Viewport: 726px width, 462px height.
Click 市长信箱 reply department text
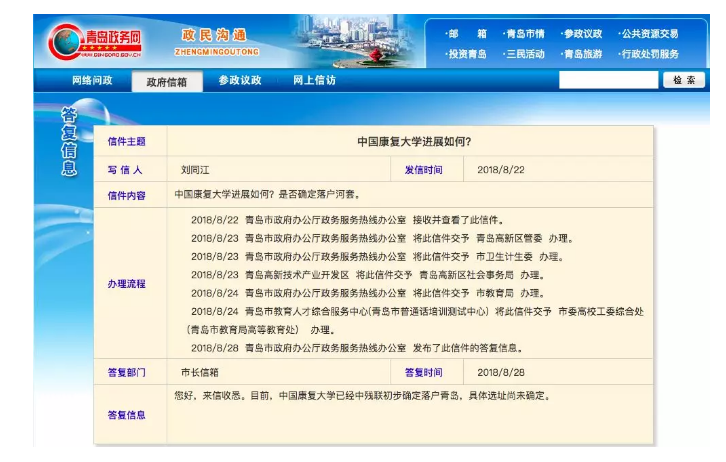pos(199,372)
